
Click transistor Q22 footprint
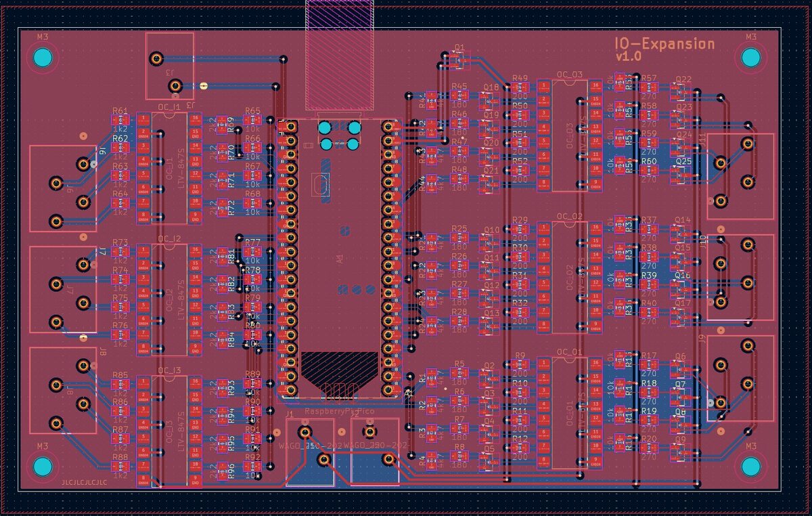[683, 89]
